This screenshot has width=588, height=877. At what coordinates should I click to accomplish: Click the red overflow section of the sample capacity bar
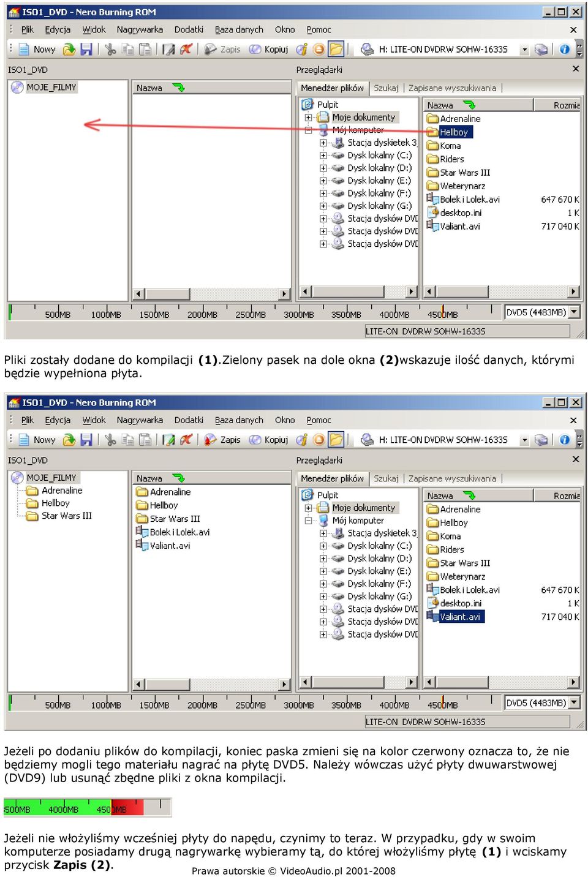(x=128, y=807)
